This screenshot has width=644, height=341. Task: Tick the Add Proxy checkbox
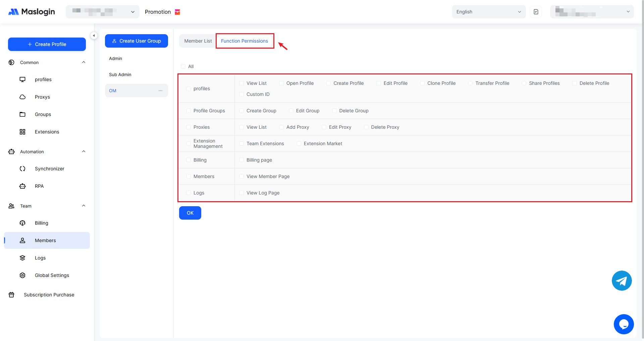click(281, 127)
